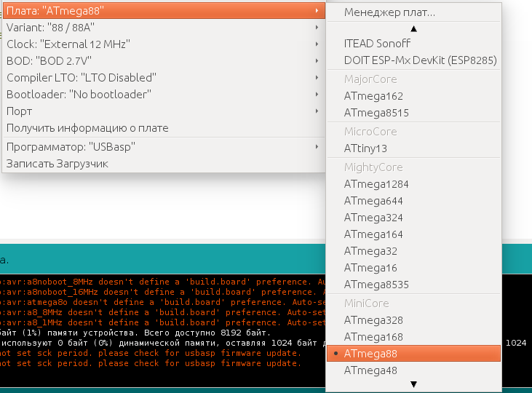This screenshot has width=532, height=393.
Task: Select ITEAD Sonoff board
Action: tap(377, 43)
